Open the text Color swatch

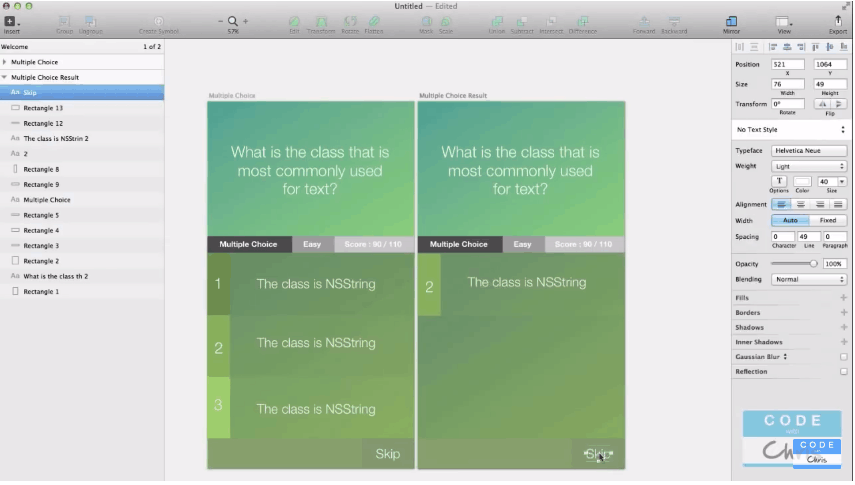[802, 181]
